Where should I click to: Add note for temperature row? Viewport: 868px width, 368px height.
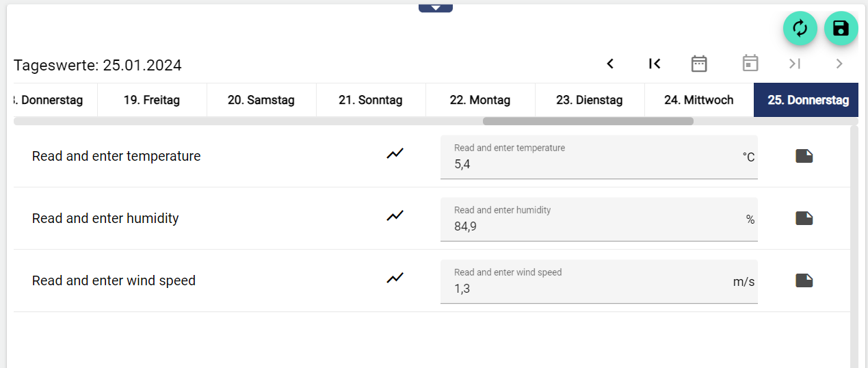pyautogui.click(x=804, y=156)
